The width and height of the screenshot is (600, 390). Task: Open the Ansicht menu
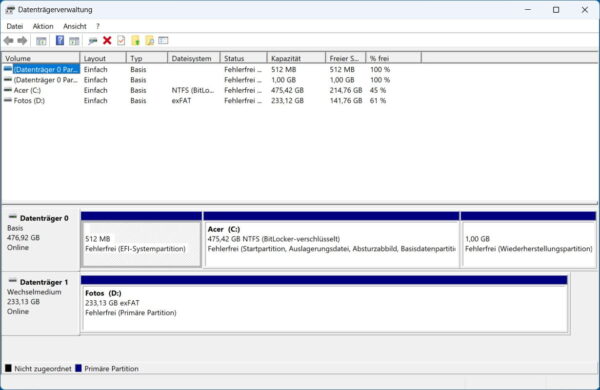[75, 26]
